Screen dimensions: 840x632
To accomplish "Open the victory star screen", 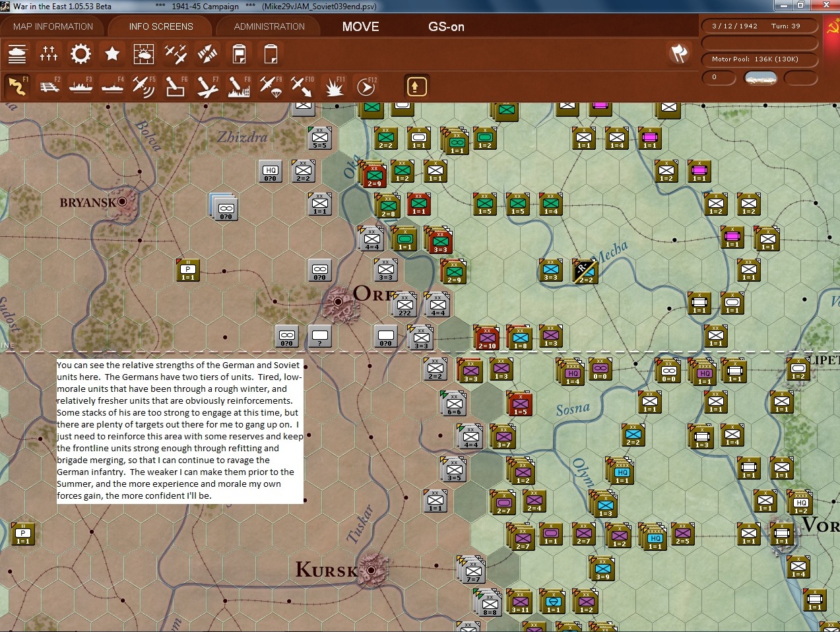I will click(x=112, y=53).
